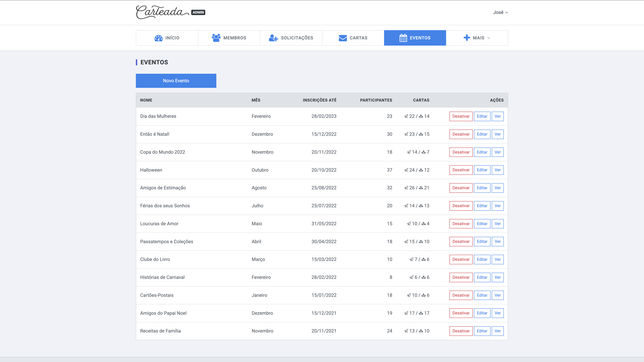Screen dimensions: 644x362
Task: Click the dashboard gauge icon for Início
Action: (158, 38)
